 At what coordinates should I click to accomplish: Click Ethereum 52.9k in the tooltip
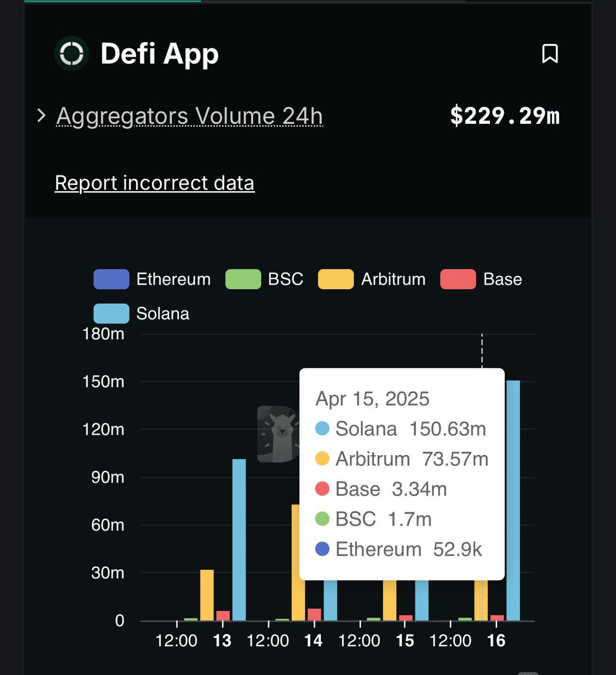pyautogui.click(x=398, y=549)
